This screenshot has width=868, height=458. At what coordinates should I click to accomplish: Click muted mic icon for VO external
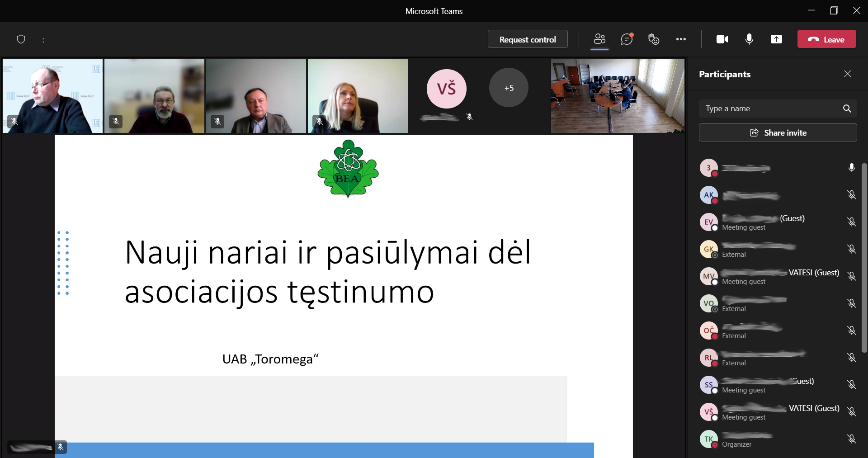click(x=851, y=303)
